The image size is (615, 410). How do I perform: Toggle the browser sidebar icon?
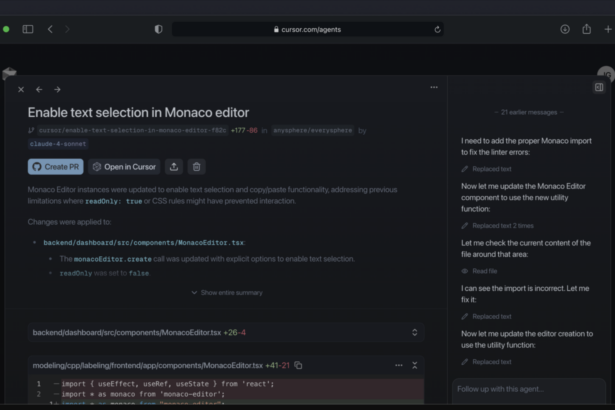pos(28,29)
